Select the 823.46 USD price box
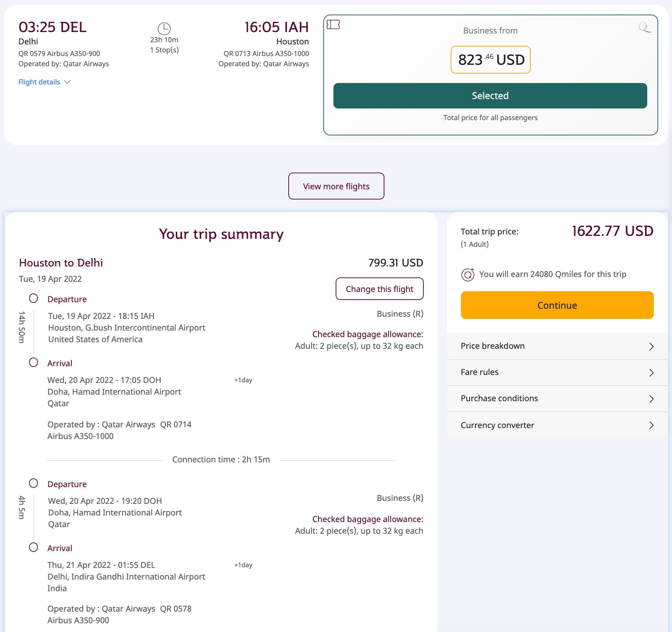 (490, 60)
